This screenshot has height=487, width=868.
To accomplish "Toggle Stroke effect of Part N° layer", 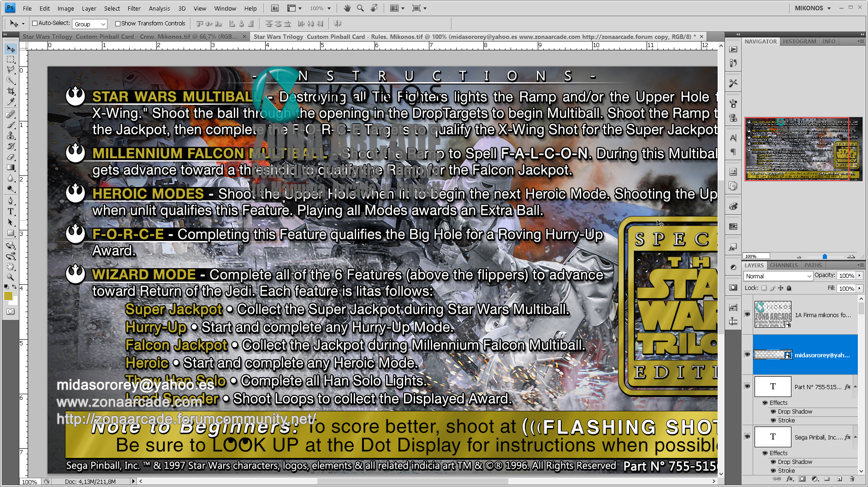I will coord(773,420).
